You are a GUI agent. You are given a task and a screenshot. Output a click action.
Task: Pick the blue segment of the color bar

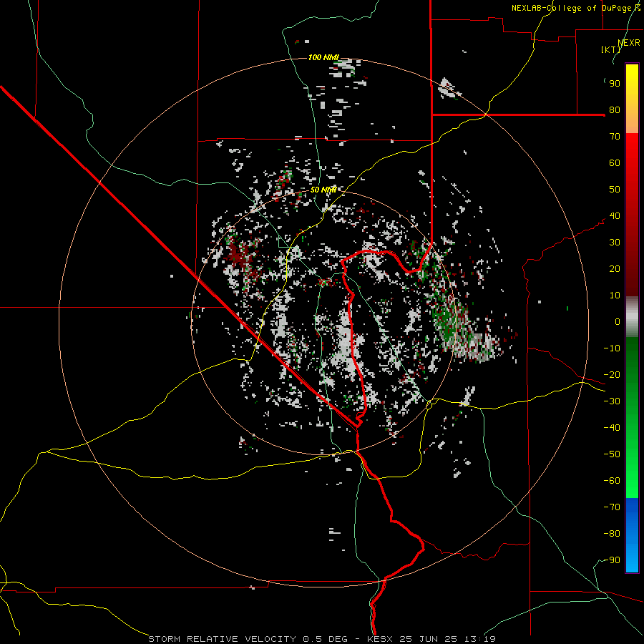click(632, 535)
